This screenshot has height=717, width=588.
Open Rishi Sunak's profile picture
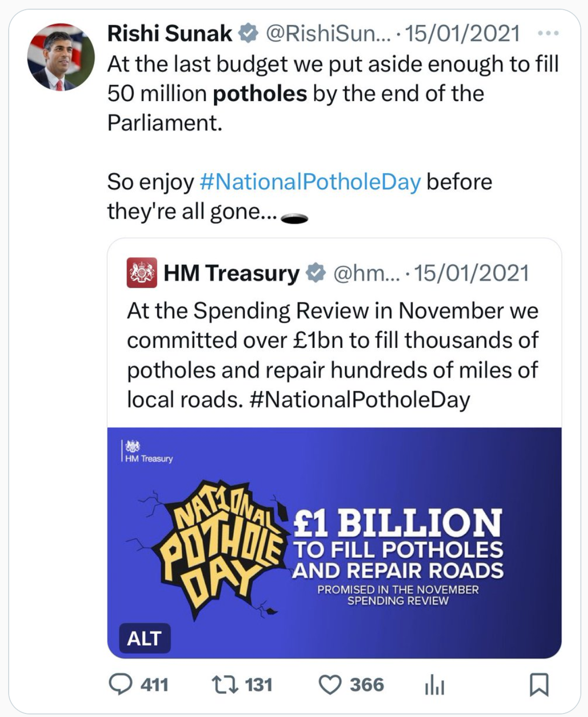[x=61, y=57]
